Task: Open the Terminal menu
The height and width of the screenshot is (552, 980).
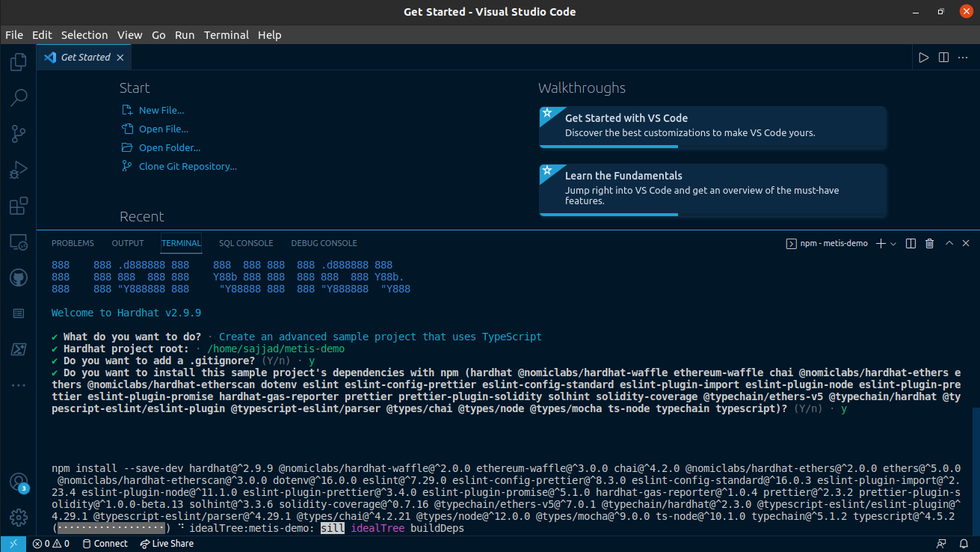Action: [x=226, y=35]
